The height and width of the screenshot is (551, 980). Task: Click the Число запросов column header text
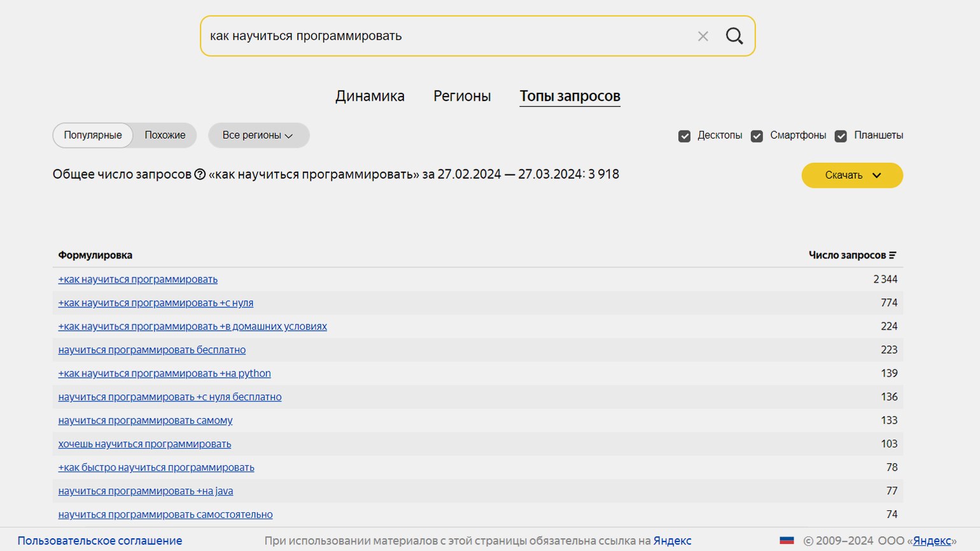[x=847, y=255]
